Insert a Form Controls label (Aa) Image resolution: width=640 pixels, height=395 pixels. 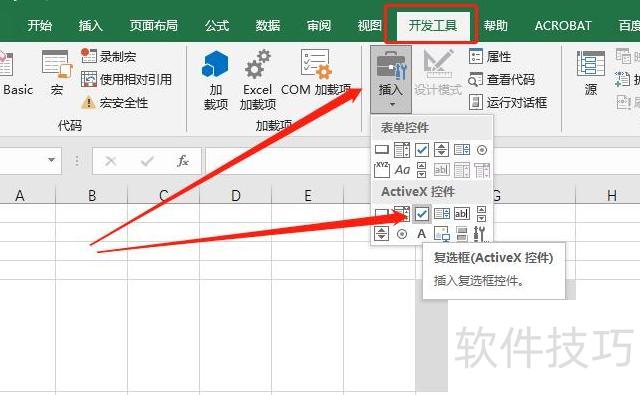click(x=402, y=169)
